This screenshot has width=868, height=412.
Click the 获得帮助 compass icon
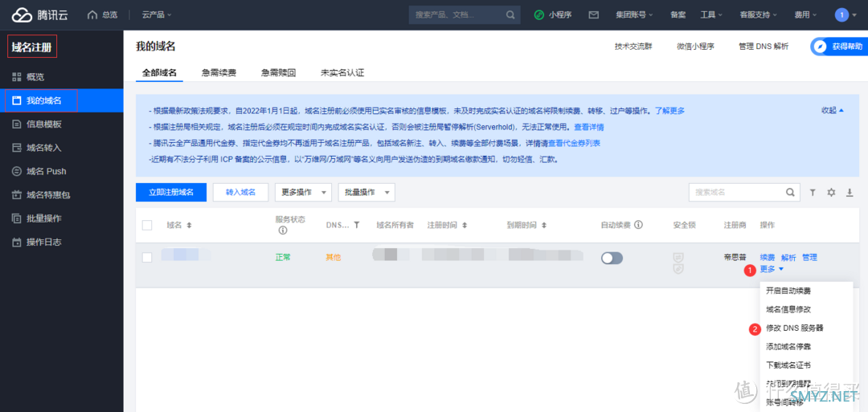821,47
